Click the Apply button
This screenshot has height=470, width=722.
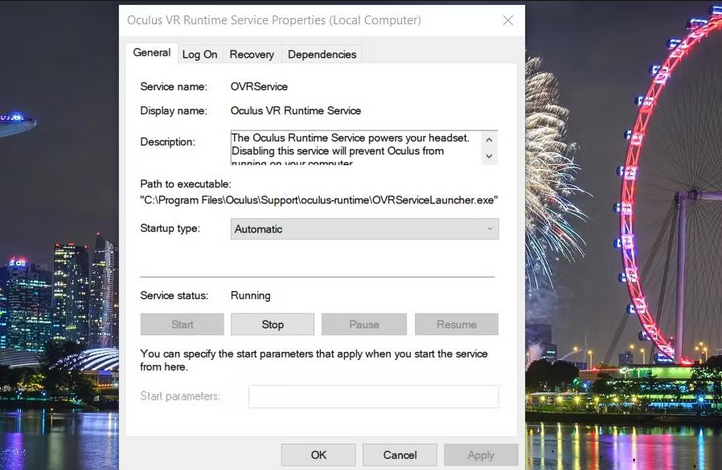click(x=481, y=455)
